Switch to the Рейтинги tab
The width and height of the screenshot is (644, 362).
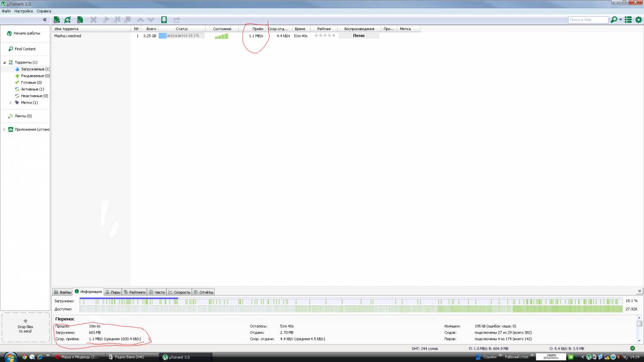[134, 292]
